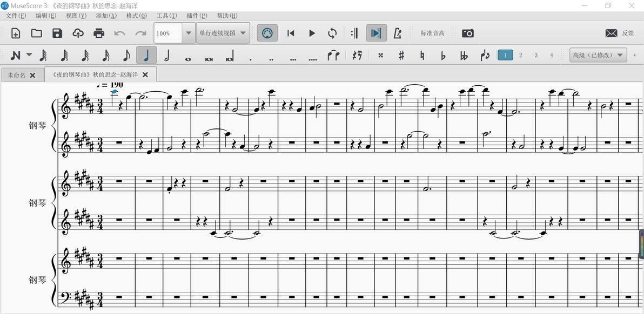
Task: Apply double sharp accidental
Action: click(x=380, y=55)
